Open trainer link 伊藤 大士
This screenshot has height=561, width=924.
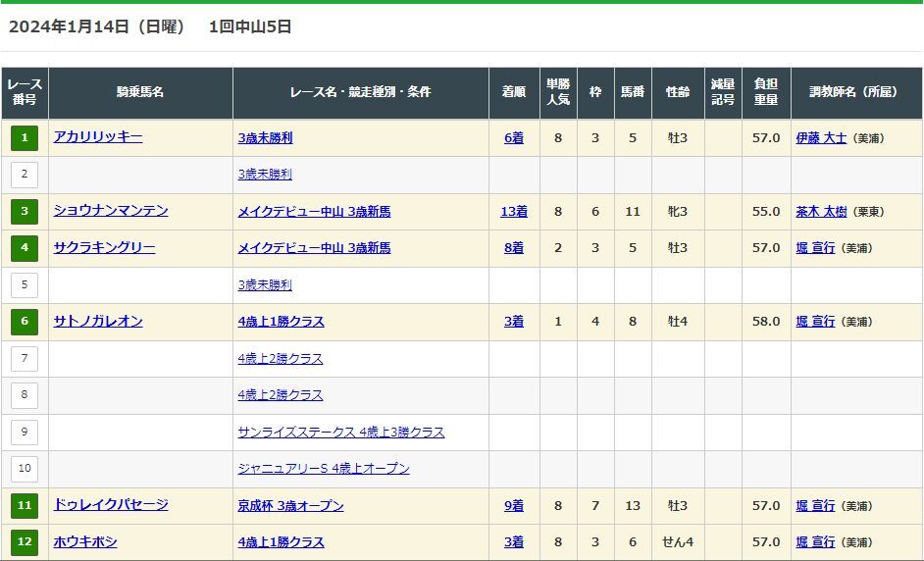point(821,138)
